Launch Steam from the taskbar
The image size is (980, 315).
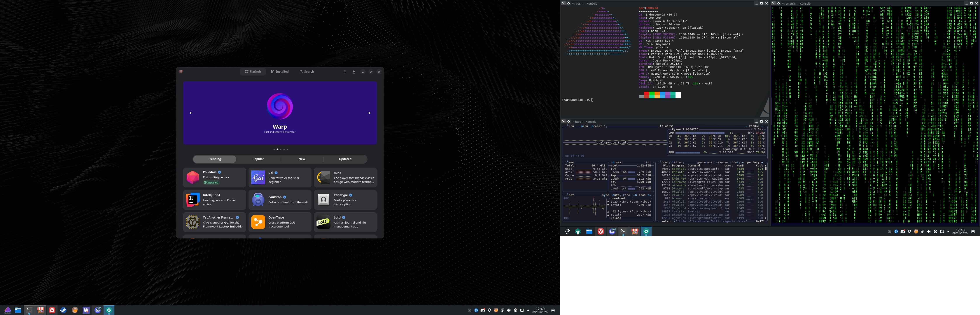coord(63,310)
